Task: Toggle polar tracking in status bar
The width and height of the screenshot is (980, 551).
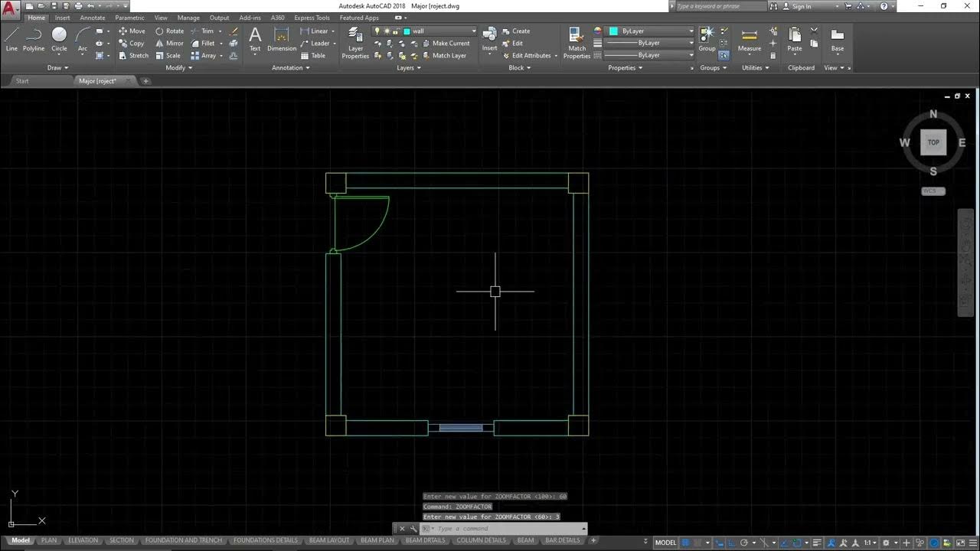Action: tap(744, 543)
